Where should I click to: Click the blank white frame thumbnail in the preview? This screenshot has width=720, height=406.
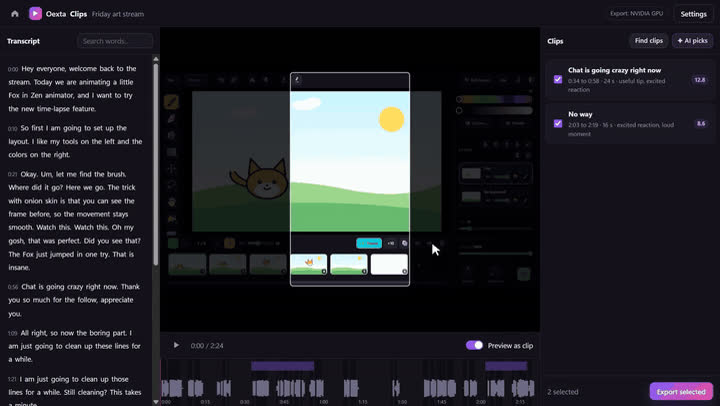tap(389, 264)
